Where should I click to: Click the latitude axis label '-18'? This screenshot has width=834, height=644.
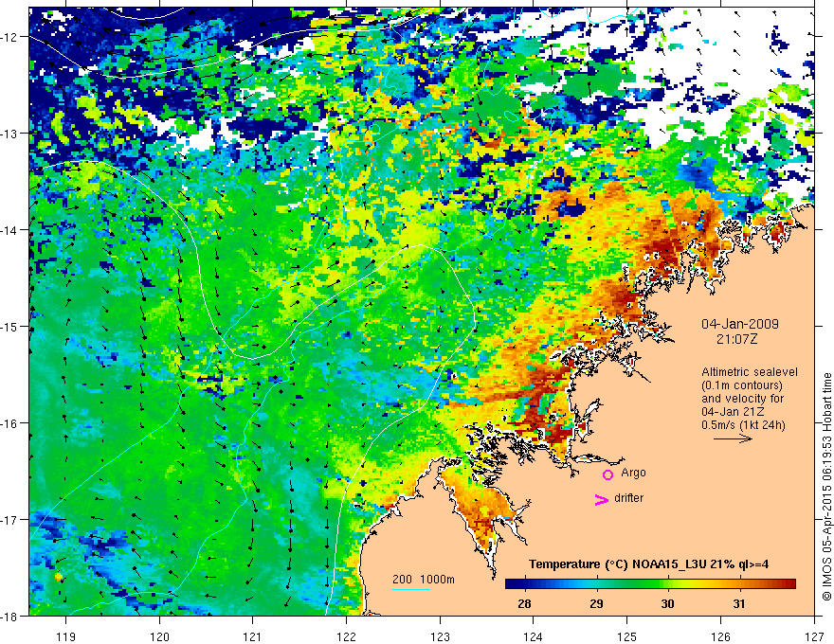[10, 617]
